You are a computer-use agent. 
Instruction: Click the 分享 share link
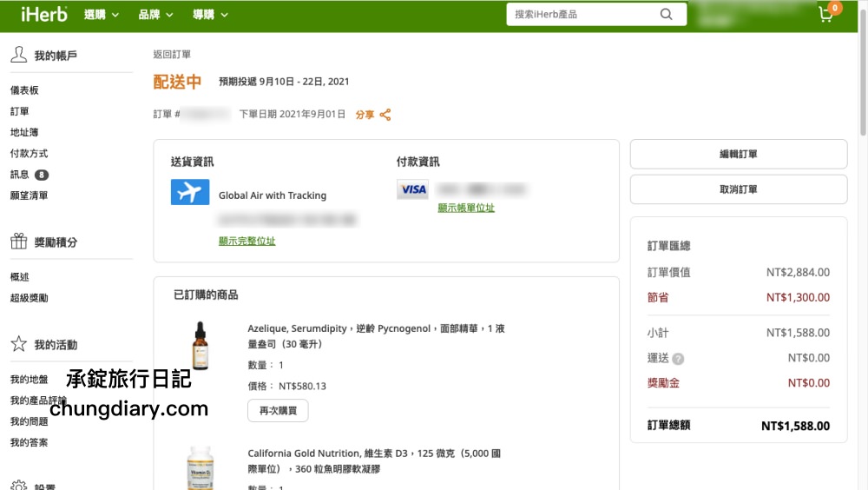[365, 115]
